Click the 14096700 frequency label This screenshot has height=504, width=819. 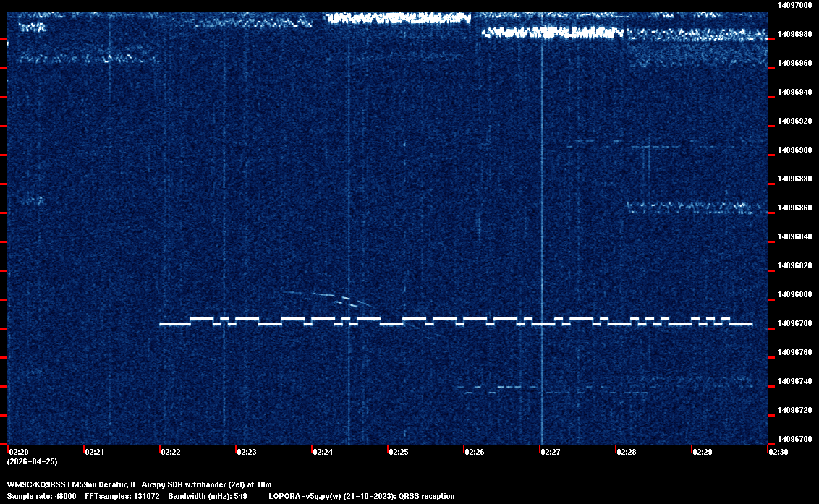point(795,439)
